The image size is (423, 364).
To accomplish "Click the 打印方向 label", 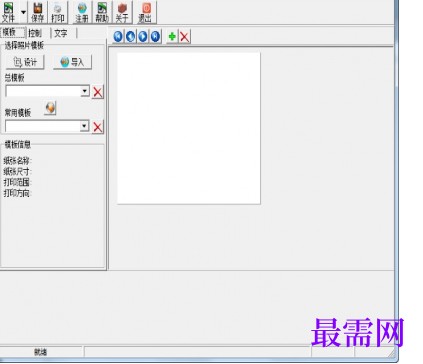I will (x=17, y=193).
